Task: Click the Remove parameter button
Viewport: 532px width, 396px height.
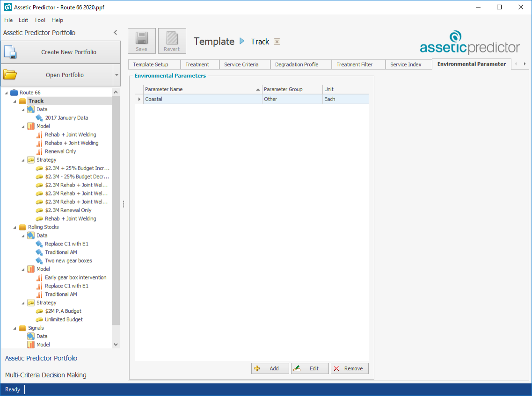Action: pyautogui.click(x=349, y=368)
